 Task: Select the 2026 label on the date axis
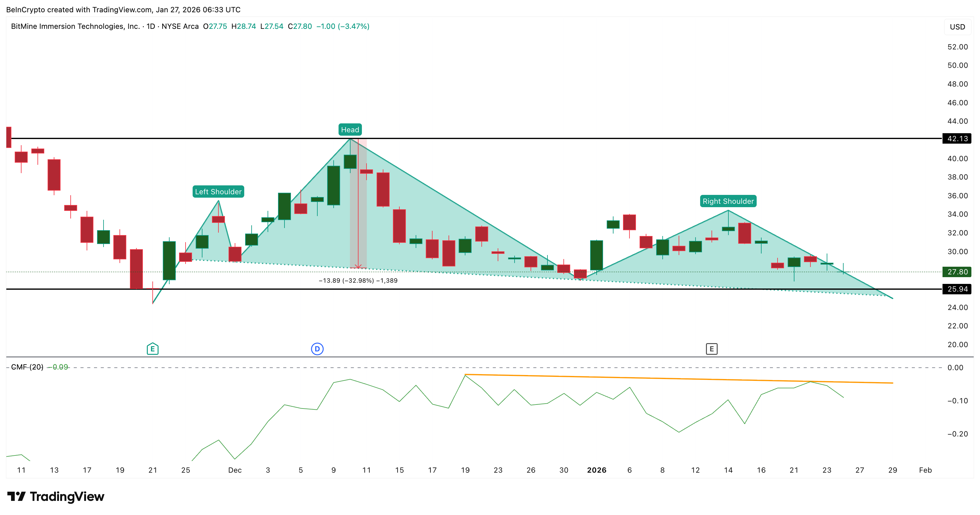(x=597, y=470)
